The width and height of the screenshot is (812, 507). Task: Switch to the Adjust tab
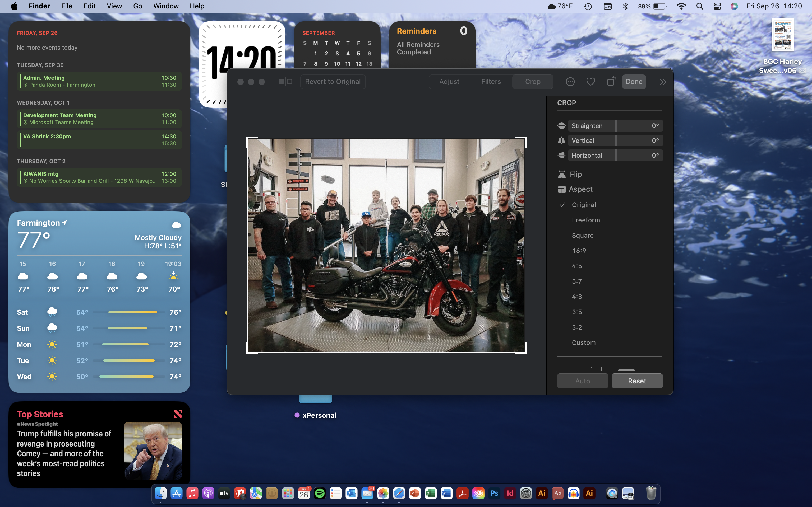point(449,82)
